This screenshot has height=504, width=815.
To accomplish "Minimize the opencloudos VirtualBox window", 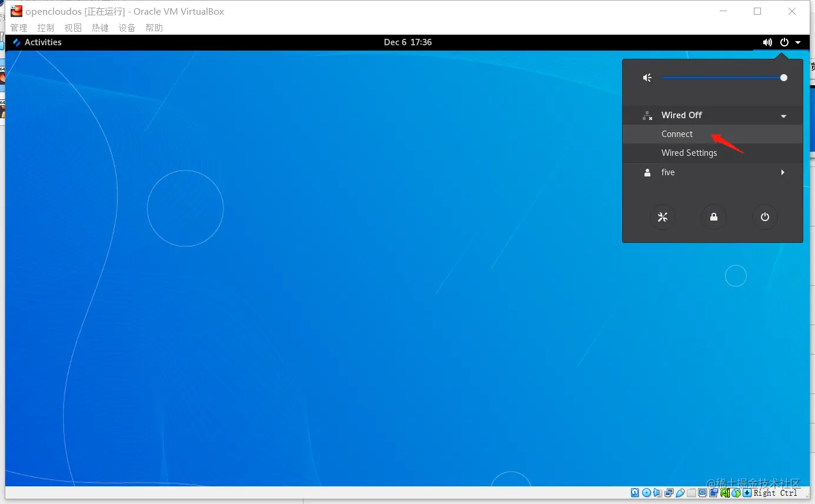I will click(x=723, y=11).
